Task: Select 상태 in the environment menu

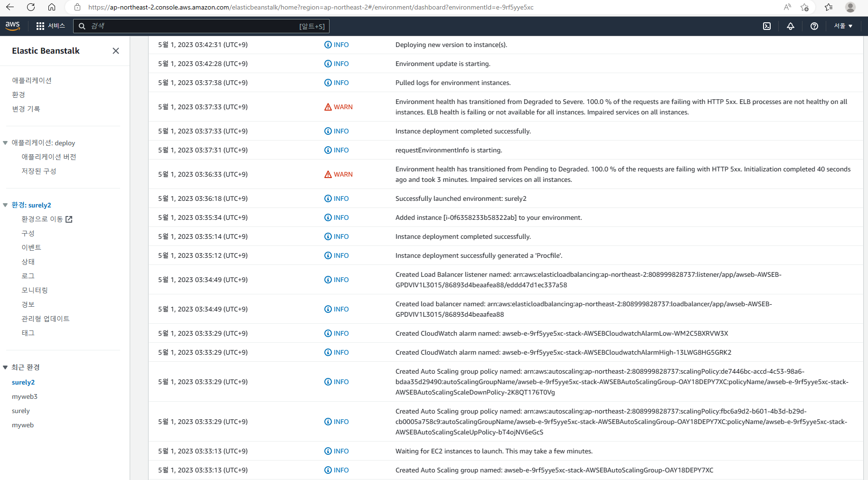Action: (x=28, y=262)
